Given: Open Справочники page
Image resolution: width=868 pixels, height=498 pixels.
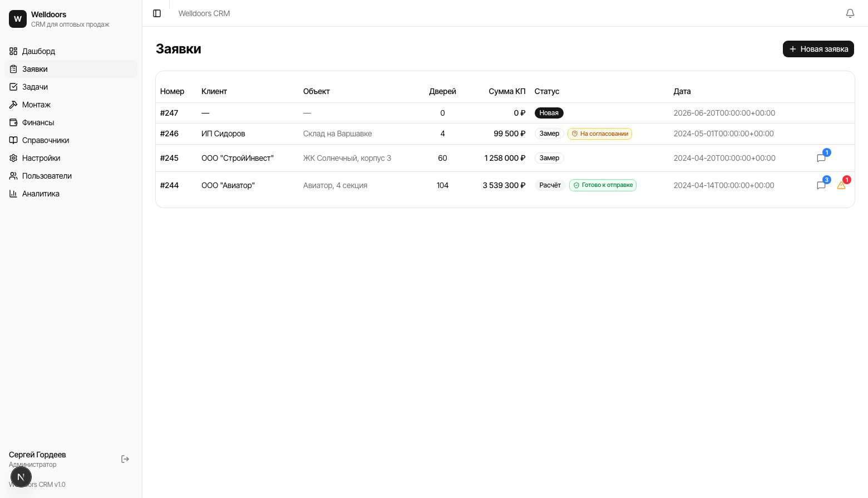Looking at the screenshot, I should coord(71,140).
